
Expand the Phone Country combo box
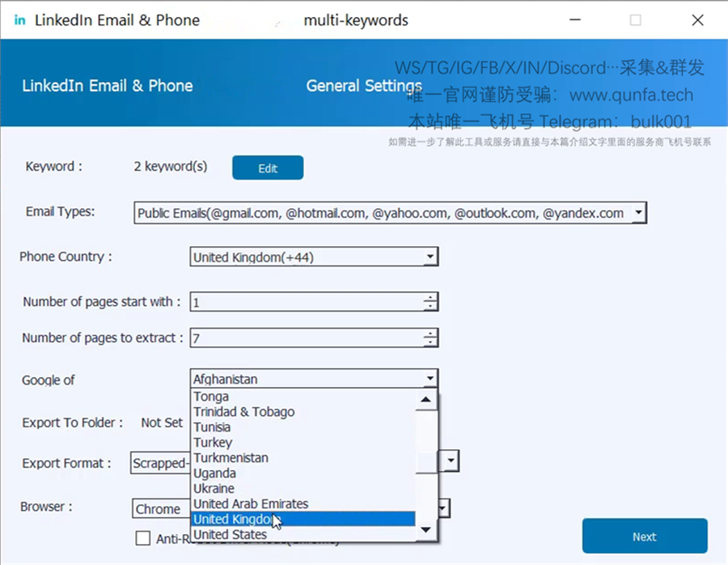(x=430, y=257)
